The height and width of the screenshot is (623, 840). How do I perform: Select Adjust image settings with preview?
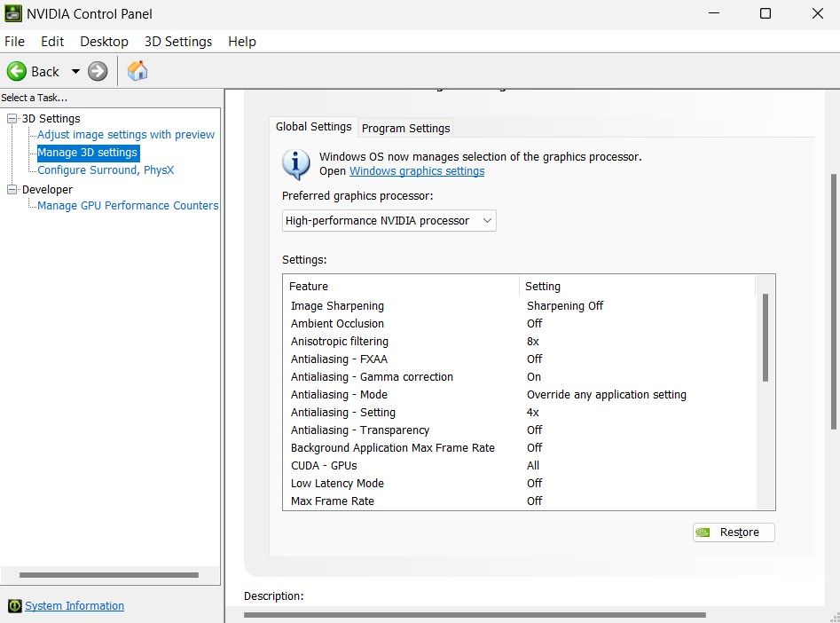point(126,135)
